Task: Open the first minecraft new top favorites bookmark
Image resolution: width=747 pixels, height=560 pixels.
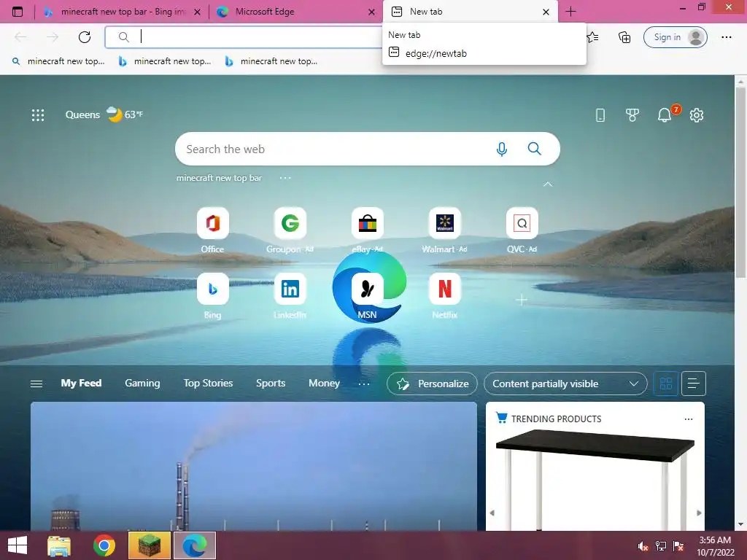Action: tap(58, 61)
